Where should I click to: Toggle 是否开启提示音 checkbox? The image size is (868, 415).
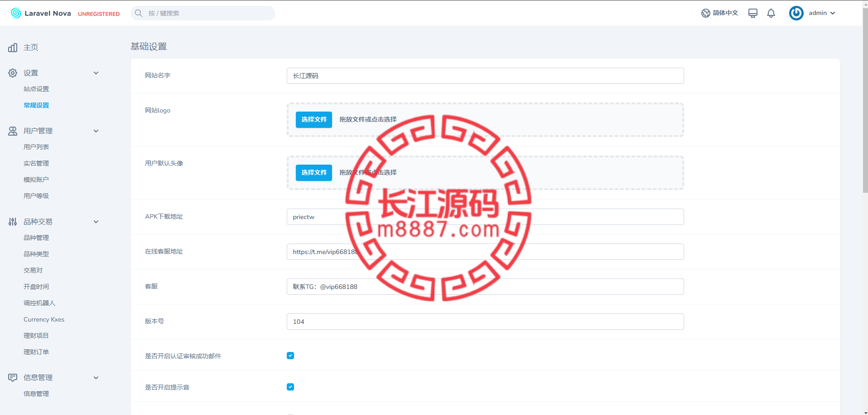click(290, 387)
